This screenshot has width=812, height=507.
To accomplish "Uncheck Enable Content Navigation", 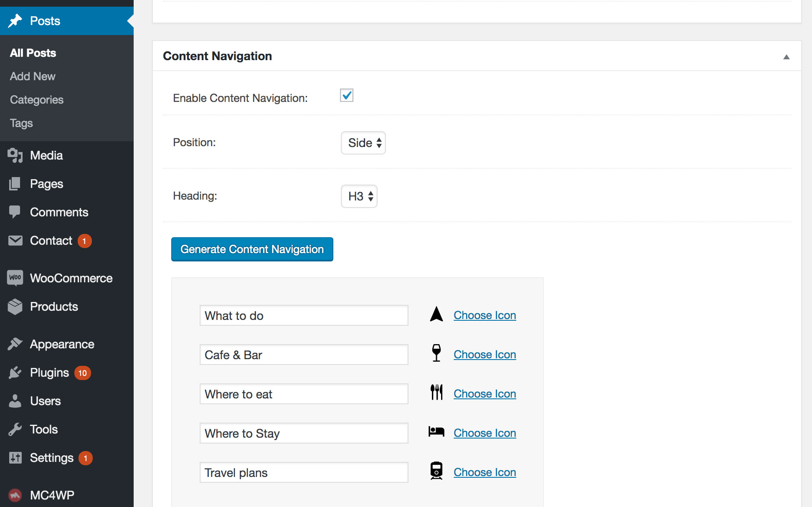I will click(x=346, y=95).
